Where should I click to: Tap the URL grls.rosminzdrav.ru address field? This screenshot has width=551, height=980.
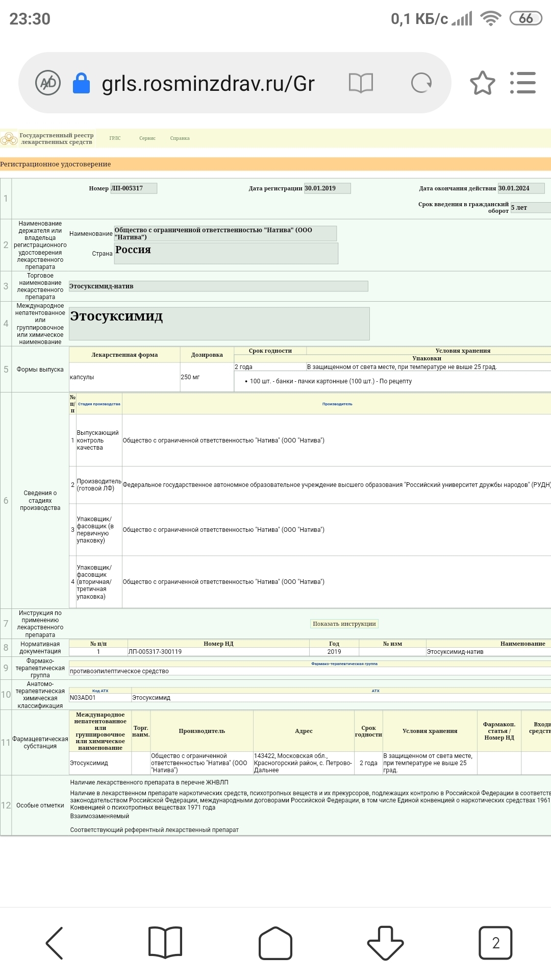coord(208,83)
